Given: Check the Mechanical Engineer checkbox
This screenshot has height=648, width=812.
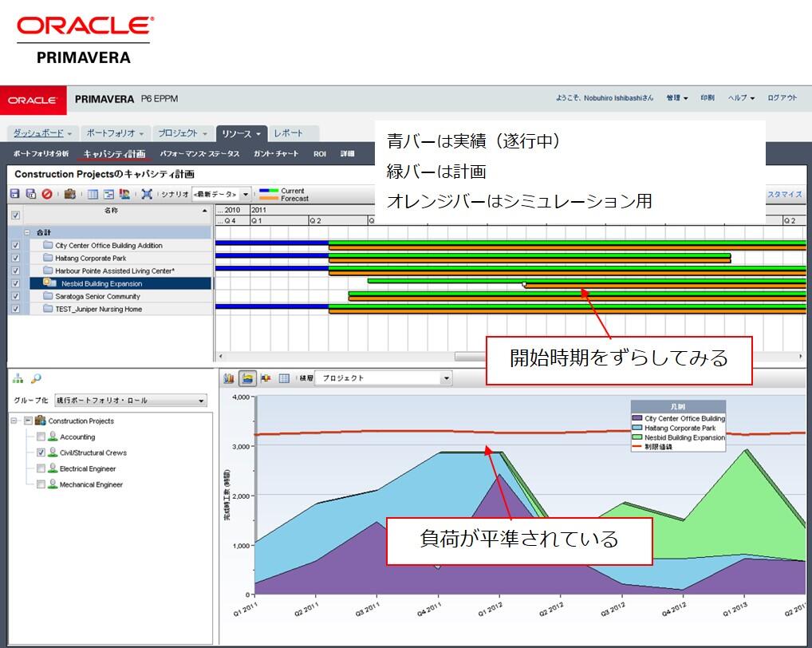Looking at the screenshot, I should [x=41, y=484].
